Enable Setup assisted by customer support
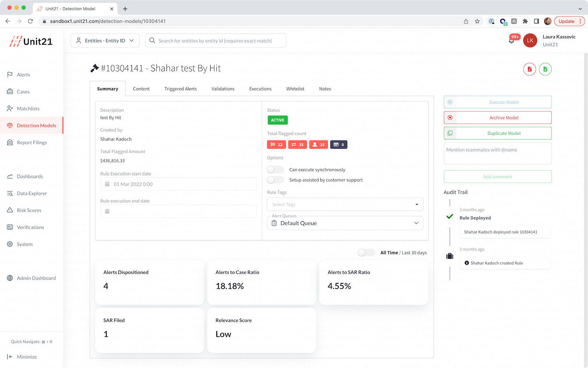 pos(276,180)
